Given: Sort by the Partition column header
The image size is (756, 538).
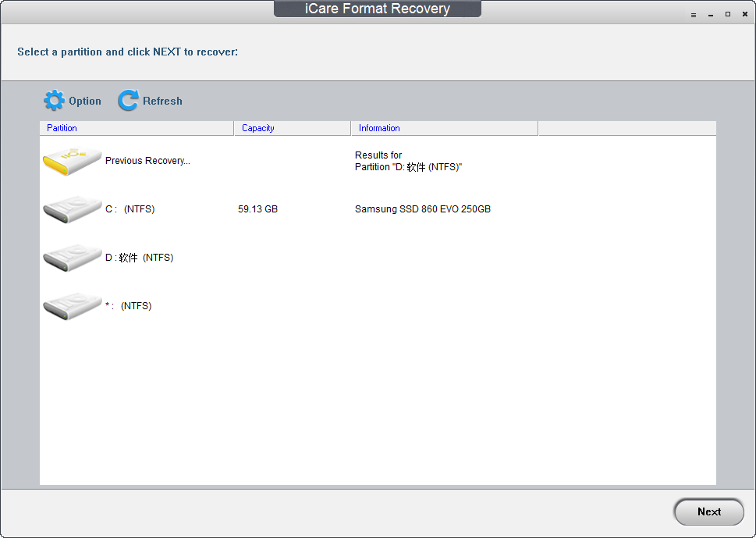Looking at the screenshot, I should pos(137,128).
